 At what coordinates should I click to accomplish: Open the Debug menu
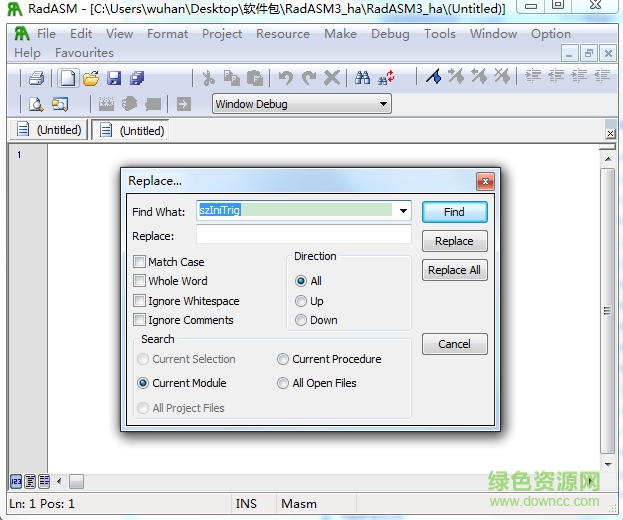pyautogui.click(x=390, y=34)
